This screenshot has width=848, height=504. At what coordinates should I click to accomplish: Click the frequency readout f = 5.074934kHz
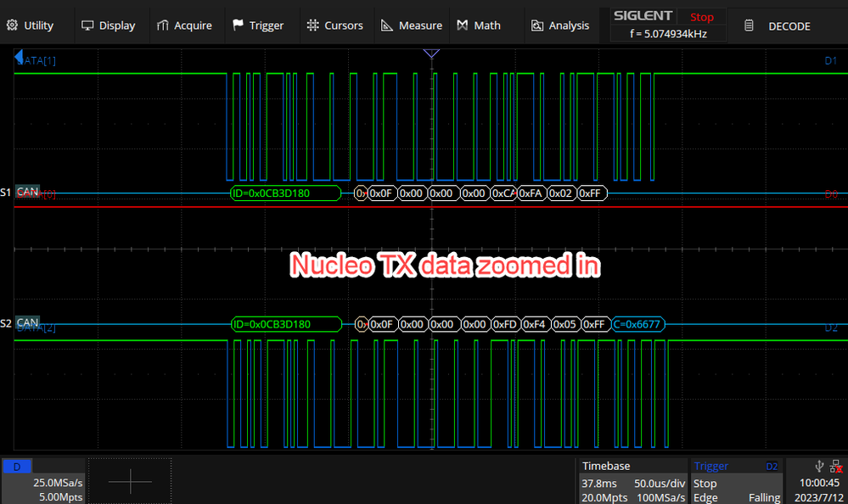pyautogui.click(x=668, y=34)
